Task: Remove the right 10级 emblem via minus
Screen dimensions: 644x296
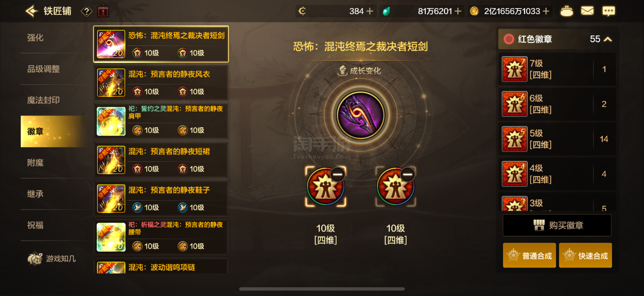Action: point(407,174)
